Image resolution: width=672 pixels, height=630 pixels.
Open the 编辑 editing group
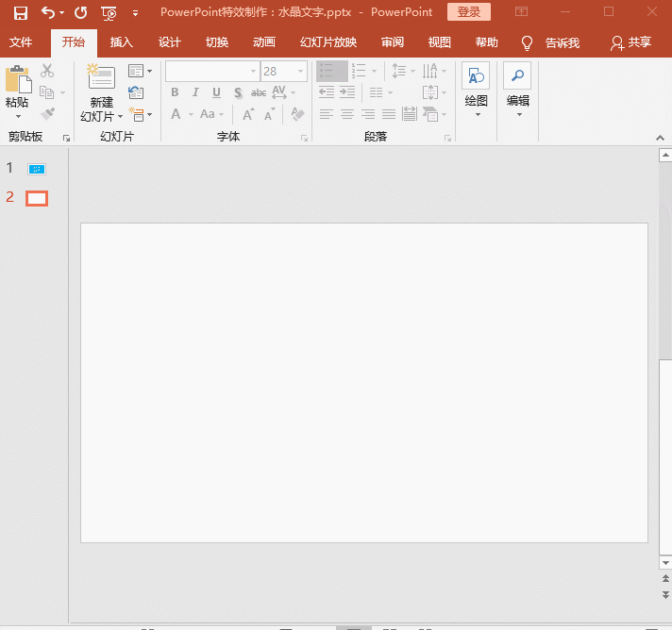[518, 90]
